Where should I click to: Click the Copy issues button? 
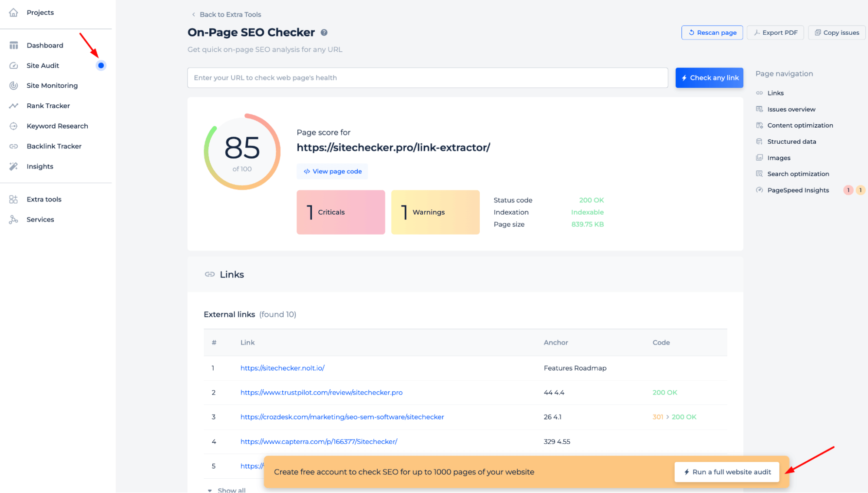tap(837, 33)
